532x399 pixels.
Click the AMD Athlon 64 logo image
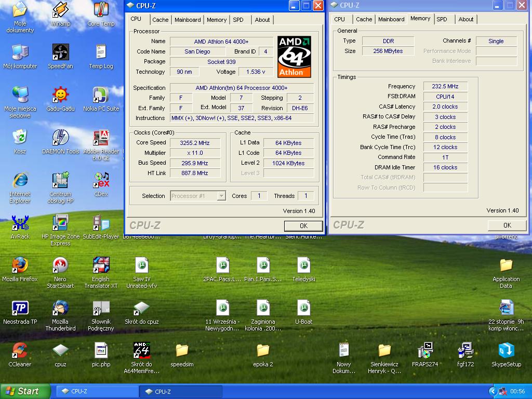point(294,57)
